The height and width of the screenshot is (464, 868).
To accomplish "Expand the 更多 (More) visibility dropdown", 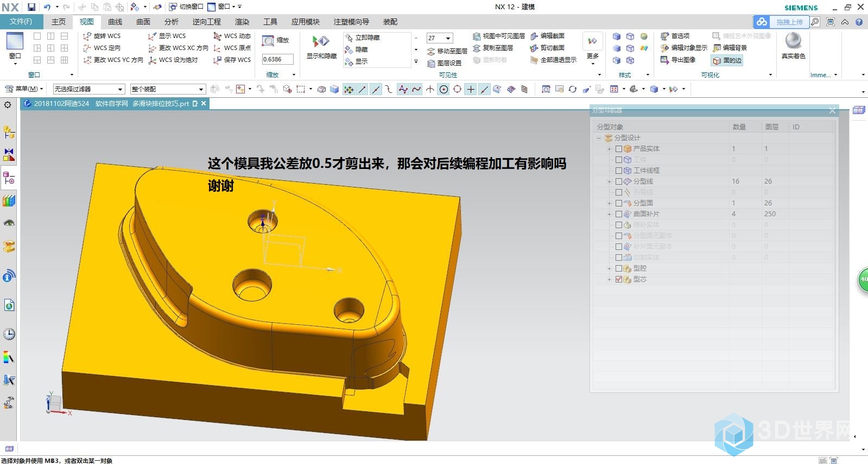I will click(593, 49).
